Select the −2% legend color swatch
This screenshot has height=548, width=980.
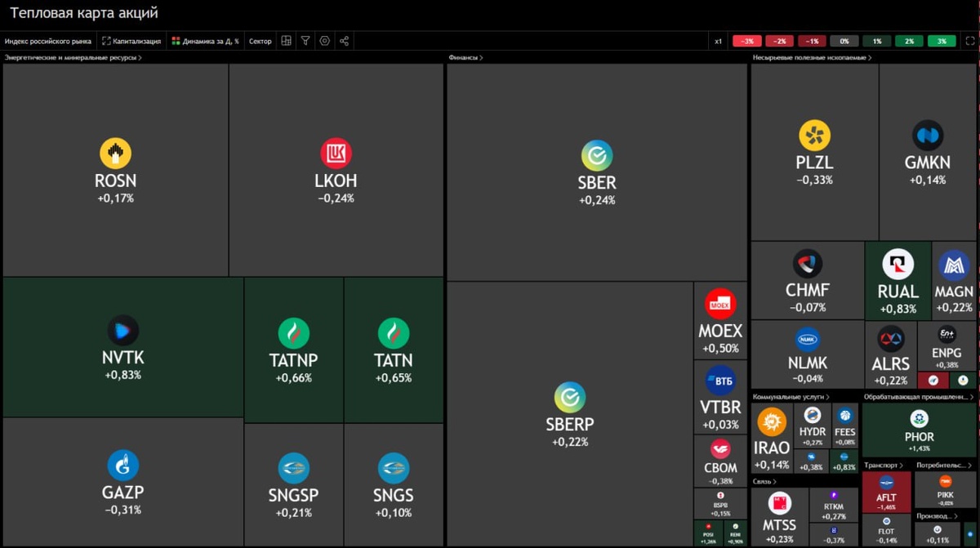point(780,41)
